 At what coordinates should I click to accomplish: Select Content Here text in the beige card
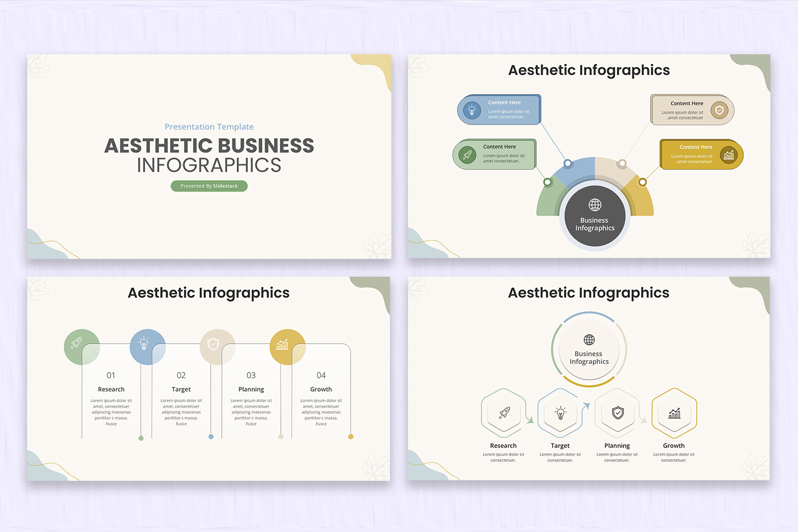[687, 104]
